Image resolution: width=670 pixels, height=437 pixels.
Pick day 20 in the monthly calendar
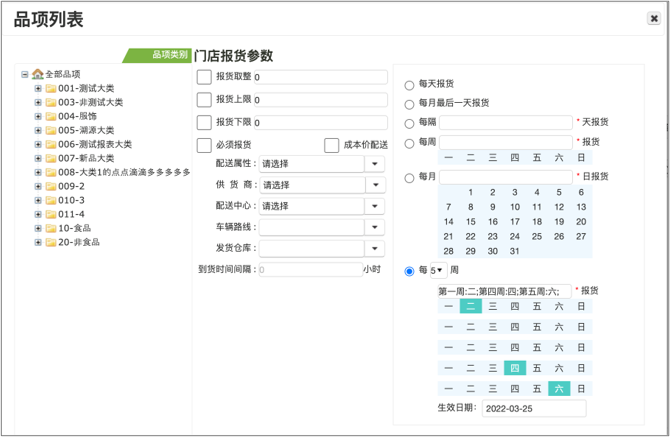click(x=581, y=222)
